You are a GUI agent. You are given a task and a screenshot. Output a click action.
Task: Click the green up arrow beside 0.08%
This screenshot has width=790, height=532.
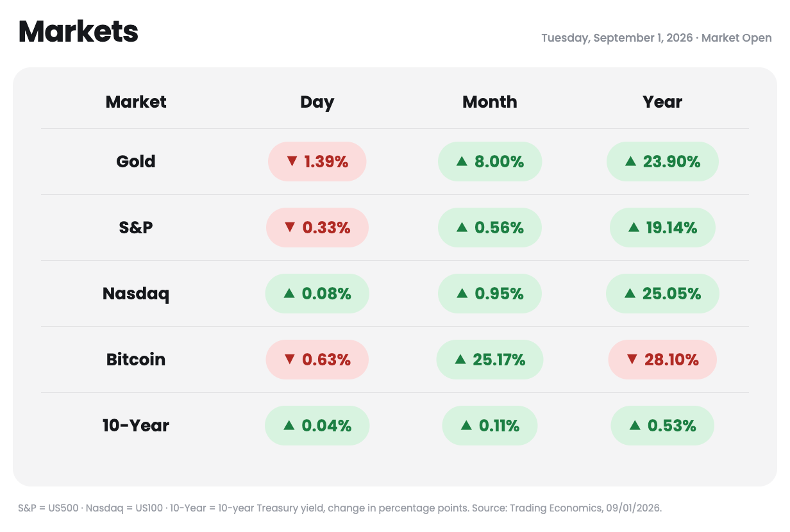(289, 294)
